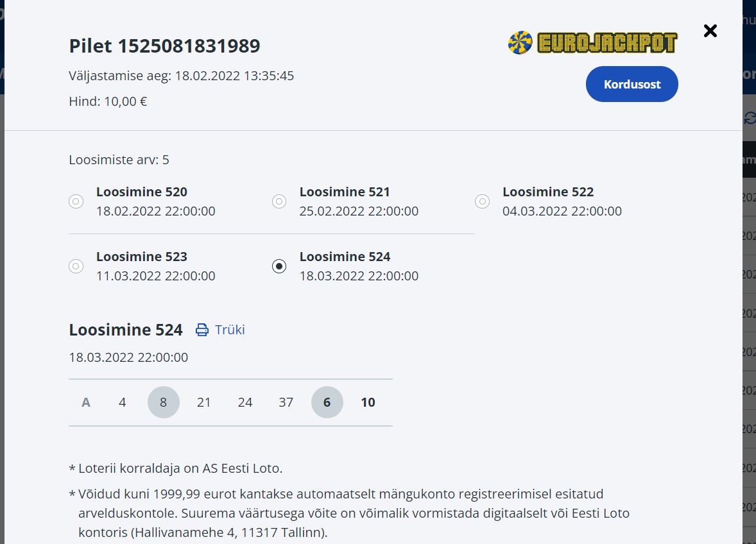Click the highlighted bold number 6
The width and height of the screenshot is (756, 544).
327,402
